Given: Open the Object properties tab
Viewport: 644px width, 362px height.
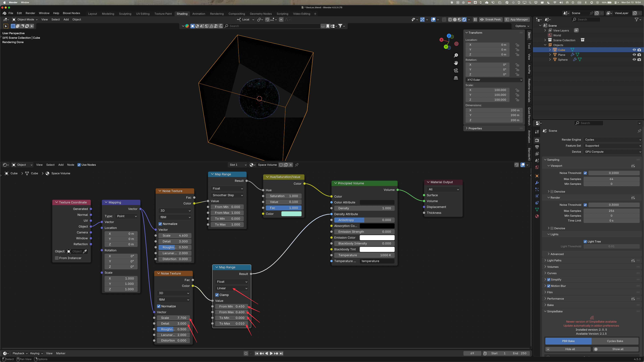Looking at the screenshot, I should [537, 176].
